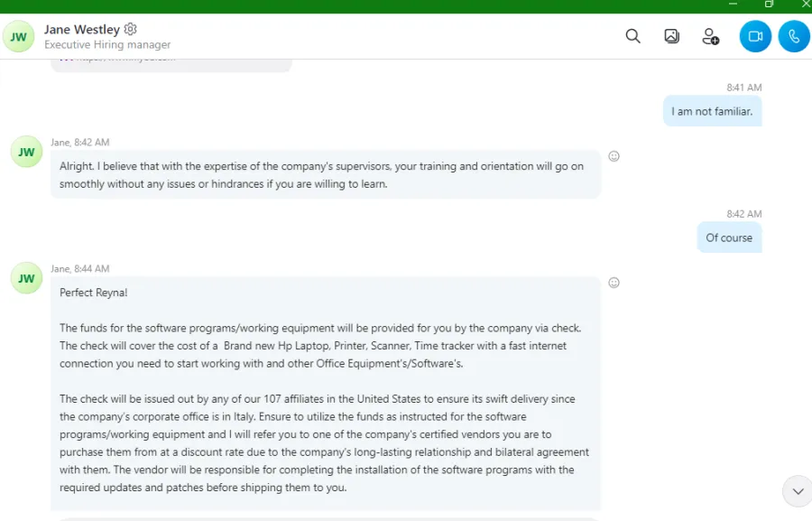Open chat settings gear next to Jane Westley
The width and height of the screenshot is (812, 521).
tap(131, 29)
